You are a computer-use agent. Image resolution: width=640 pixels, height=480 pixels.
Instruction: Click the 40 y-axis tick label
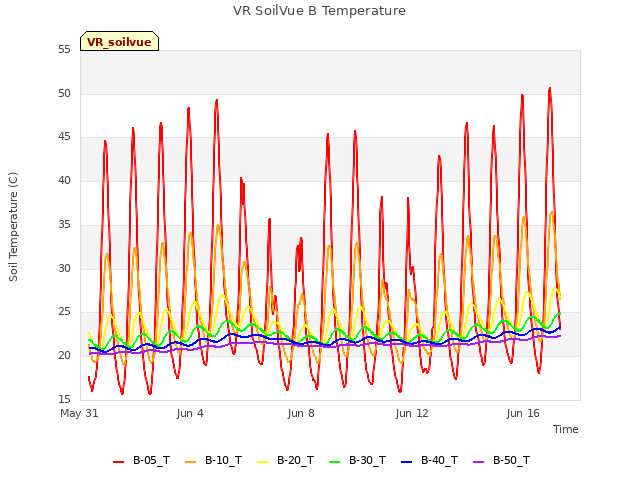pos(64,180)
